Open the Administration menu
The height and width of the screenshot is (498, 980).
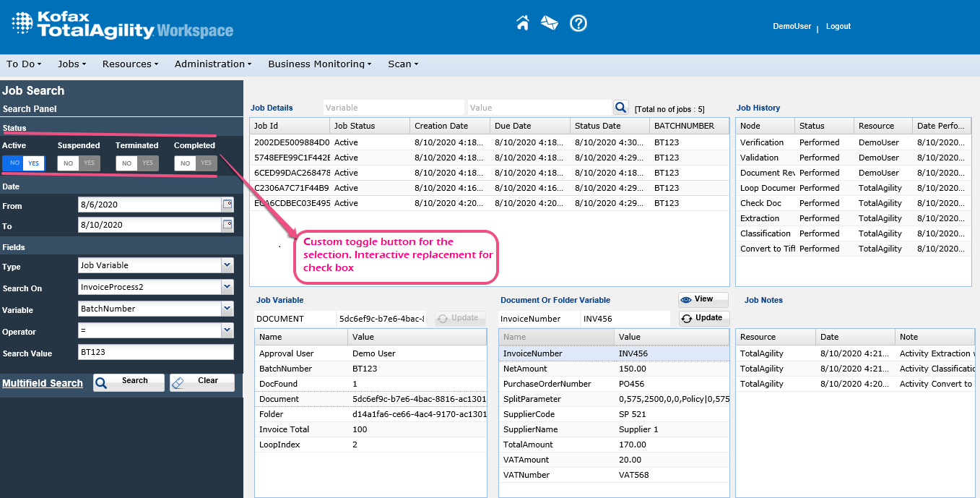click(212, 64)
